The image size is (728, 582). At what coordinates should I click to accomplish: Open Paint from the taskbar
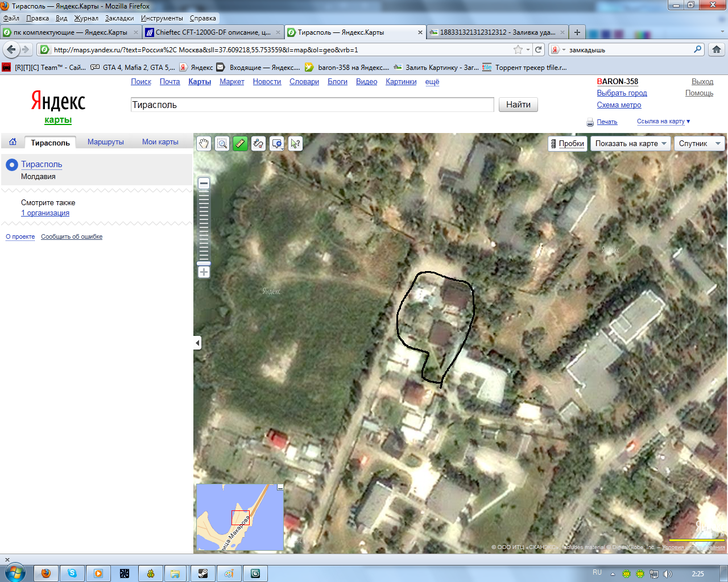(x=229, y=573)
